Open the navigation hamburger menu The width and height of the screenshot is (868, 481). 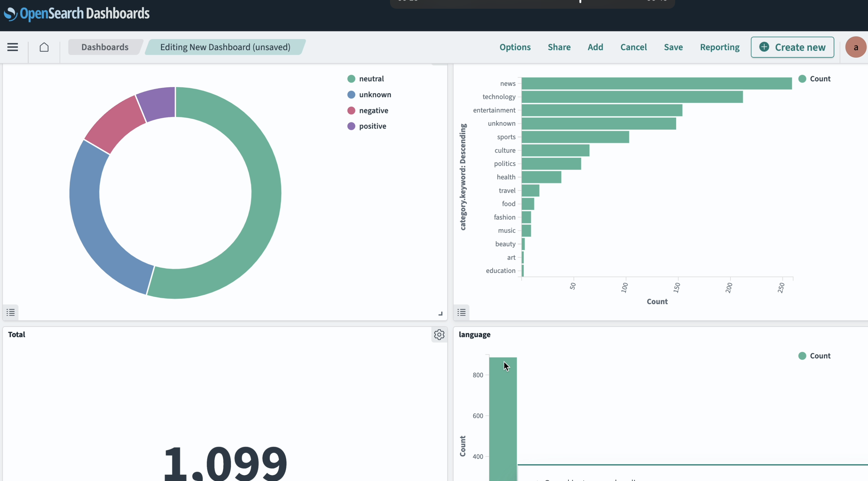click(12, 47)
